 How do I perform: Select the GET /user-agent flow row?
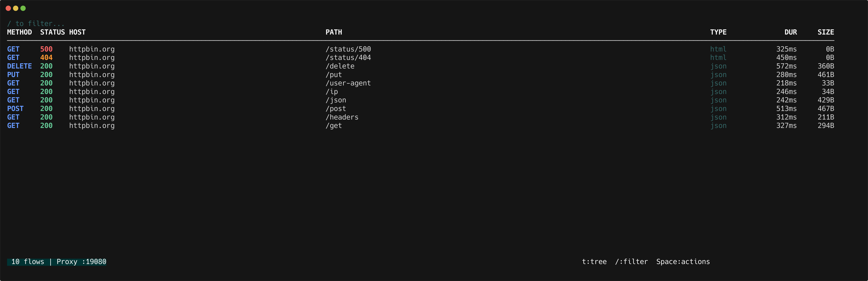pos(202,83)
